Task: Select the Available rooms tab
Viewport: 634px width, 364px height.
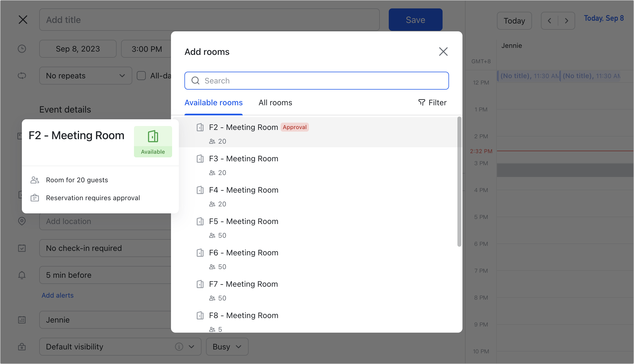Action: pos(213,102)
